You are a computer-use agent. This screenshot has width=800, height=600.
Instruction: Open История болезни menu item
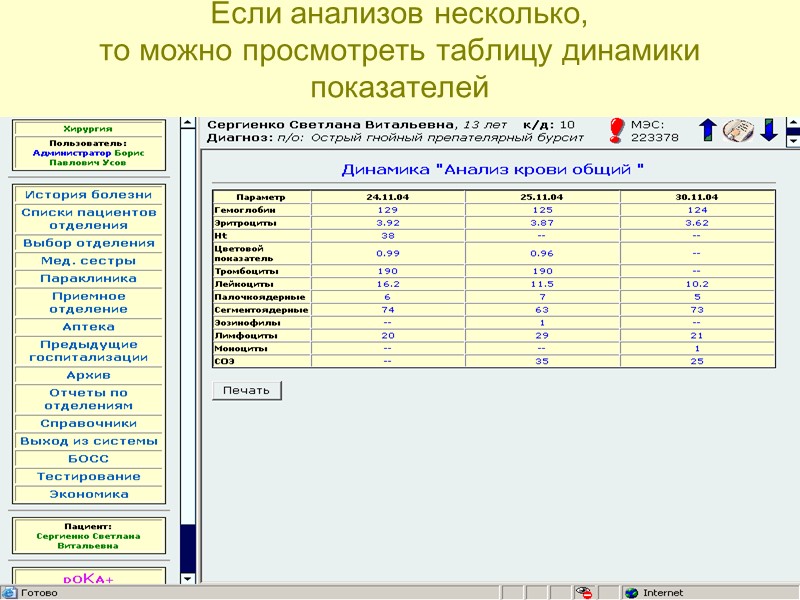[88, 195]
